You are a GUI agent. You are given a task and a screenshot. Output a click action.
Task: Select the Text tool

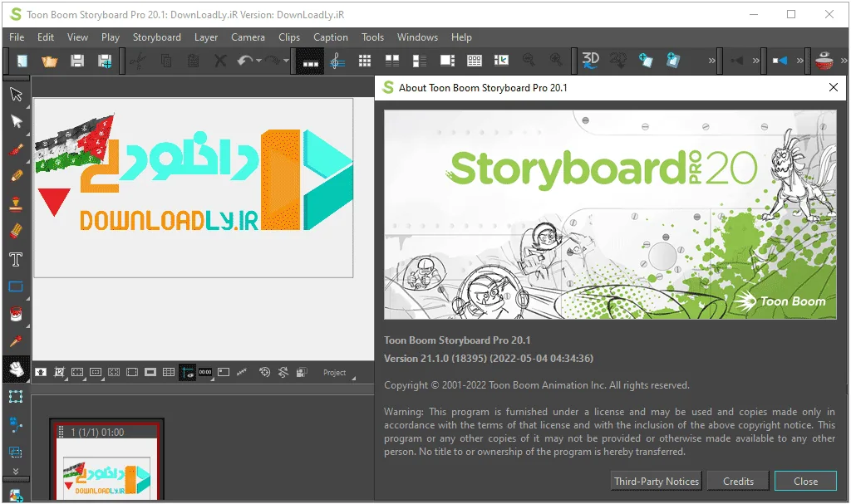coord(17,259)
